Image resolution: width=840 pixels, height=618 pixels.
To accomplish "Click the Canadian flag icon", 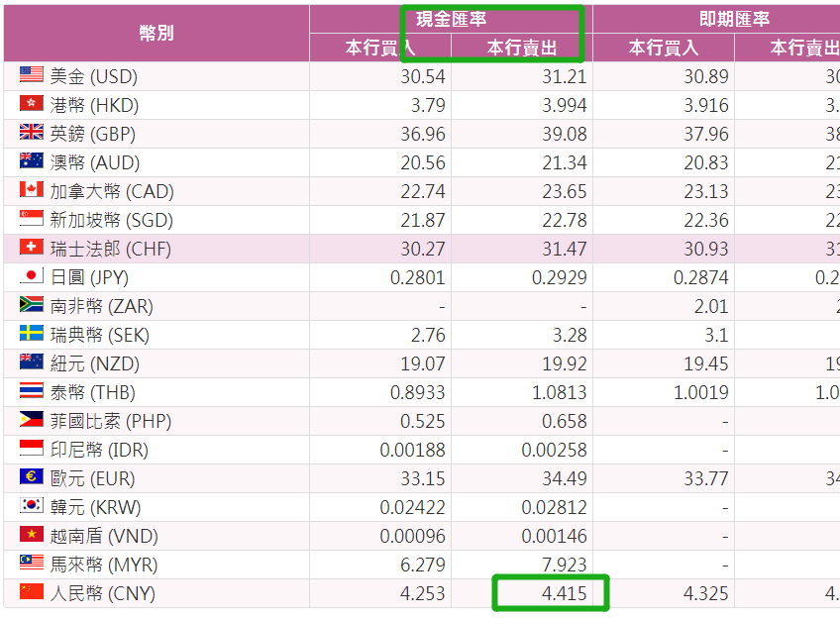I will (32, 190).
